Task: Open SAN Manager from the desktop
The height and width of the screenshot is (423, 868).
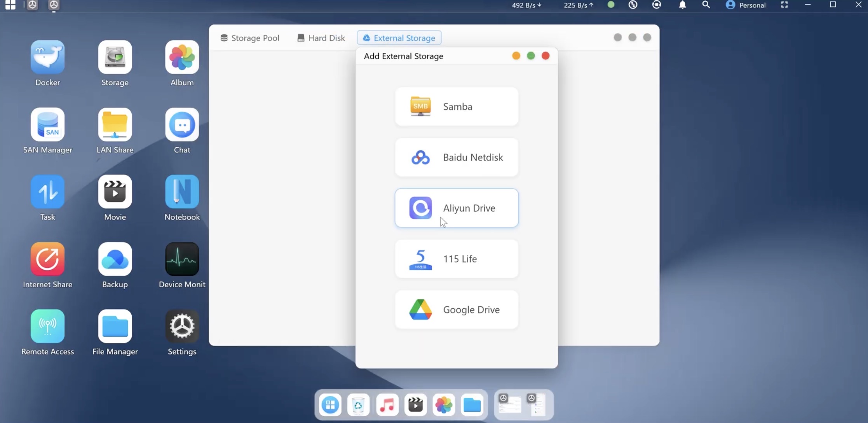Action: point(47,124)
